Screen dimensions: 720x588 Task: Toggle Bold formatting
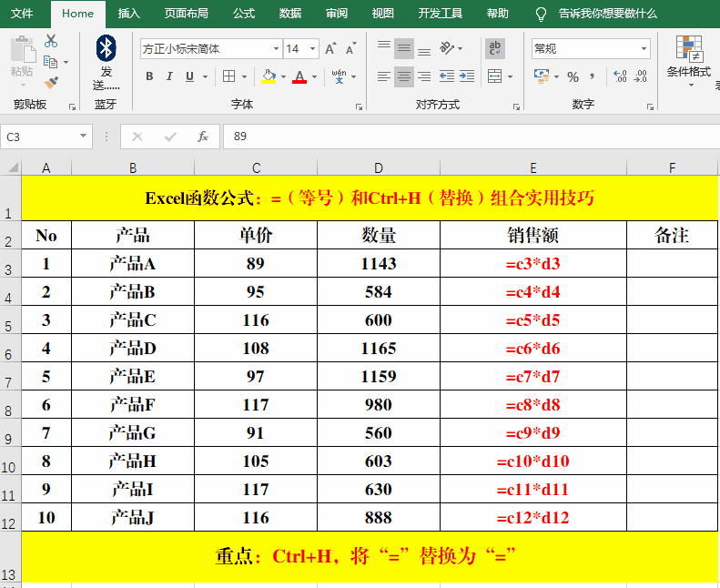(149, 76)
